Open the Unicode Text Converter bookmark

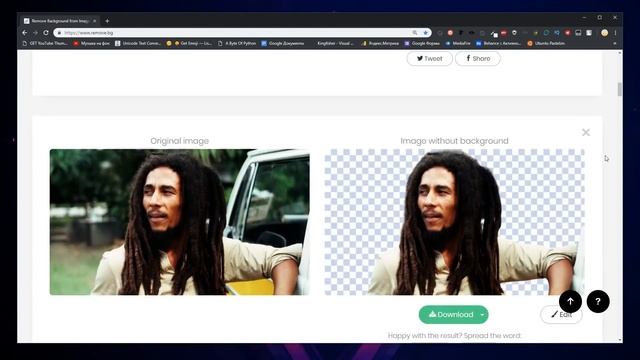(138, 43)
